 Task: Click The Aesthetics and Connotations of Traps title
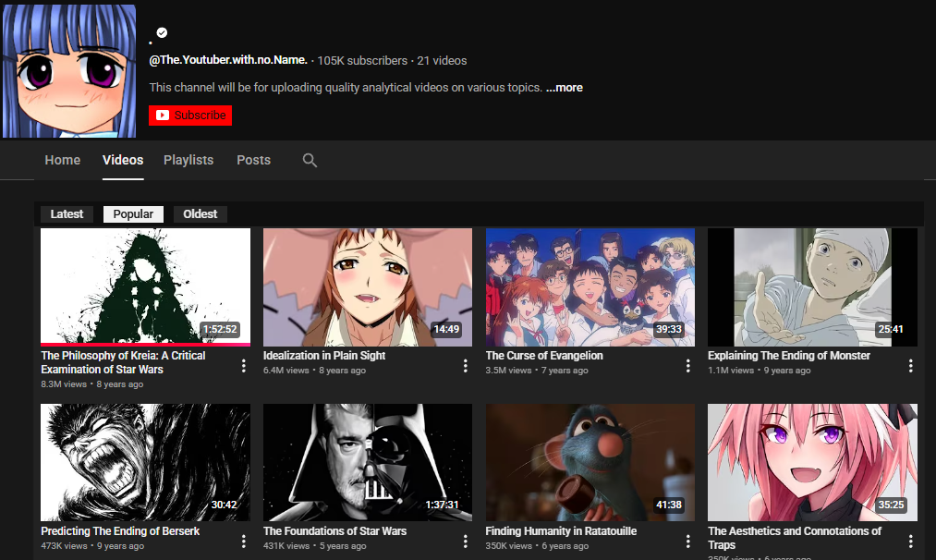[795, 538]
